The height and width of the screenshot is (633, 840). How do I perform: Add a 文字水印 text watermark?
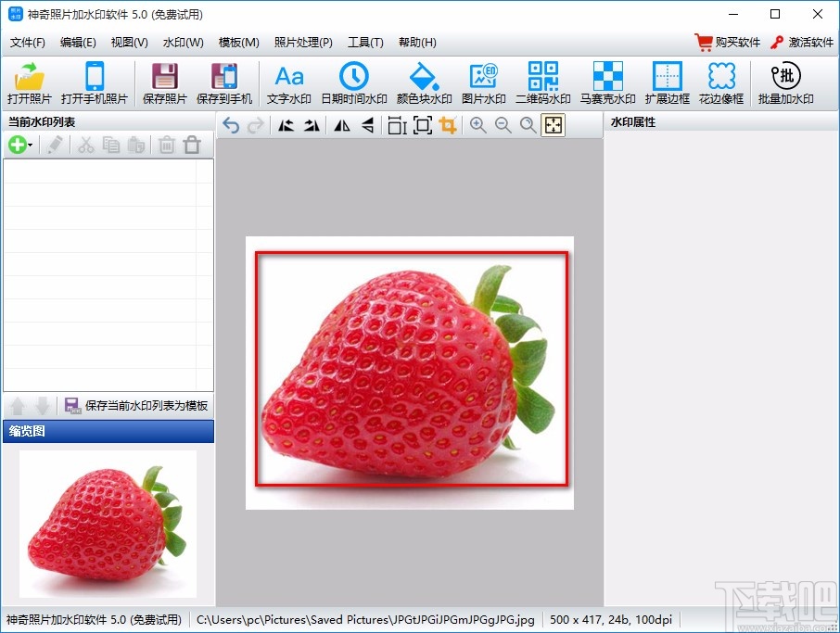288,82
